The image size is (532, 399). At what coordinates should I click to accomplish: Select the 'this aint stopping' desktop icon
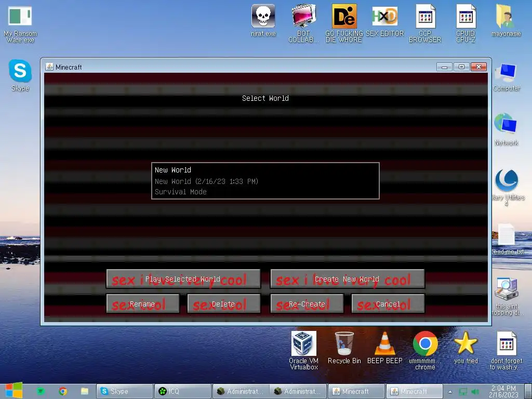[x=507, y=297]
